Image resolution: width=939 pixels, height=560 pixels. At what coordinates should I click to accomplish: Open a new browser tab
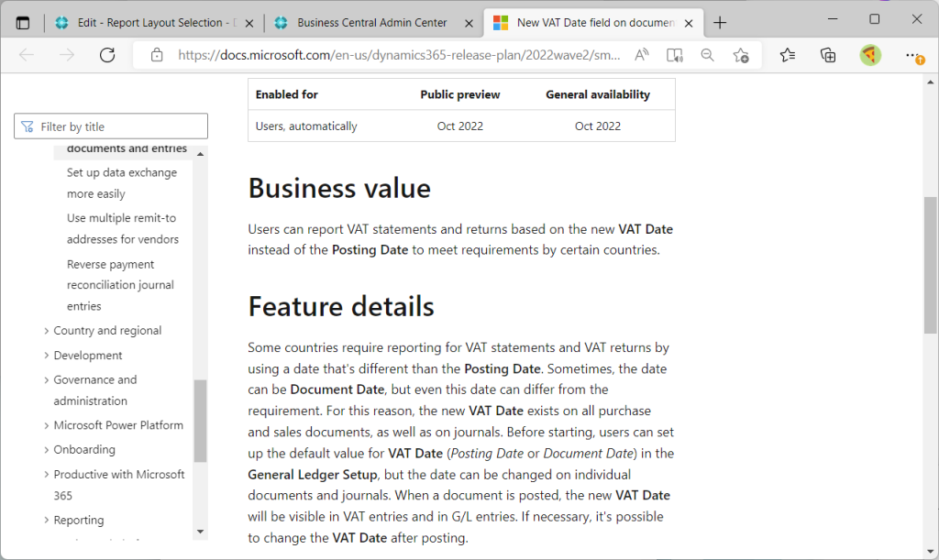(720, 23)
